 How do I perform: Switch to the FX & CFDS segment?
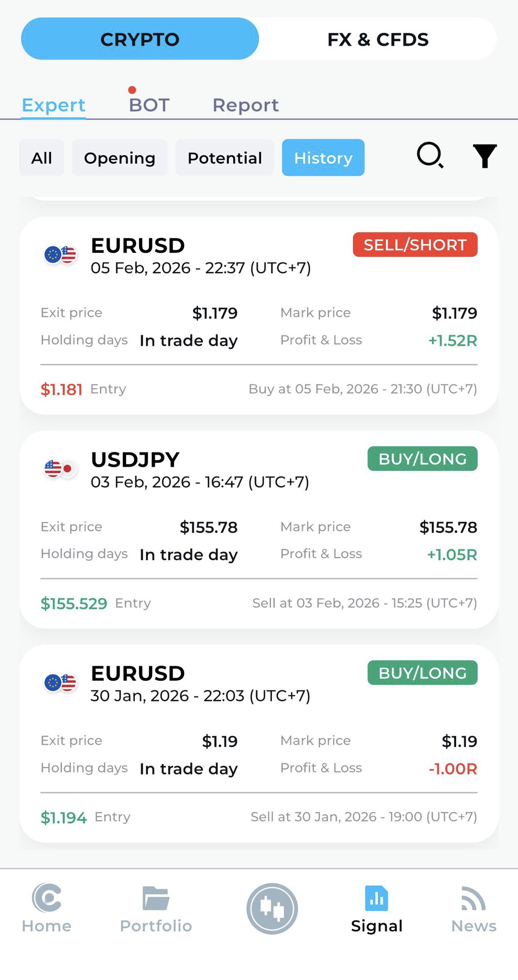pyautogui.click(x=378, y=39)
